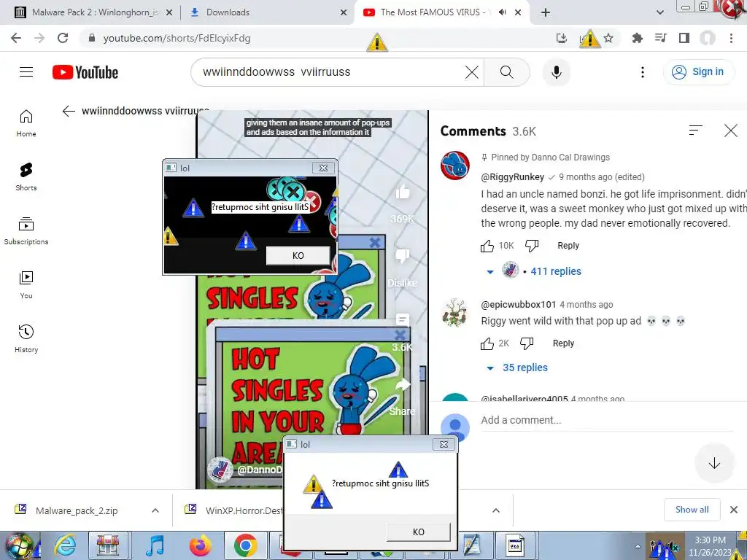This screenshot has width=747, height=560.
Task: Click Sign in button
Action: tap(698, 72)
